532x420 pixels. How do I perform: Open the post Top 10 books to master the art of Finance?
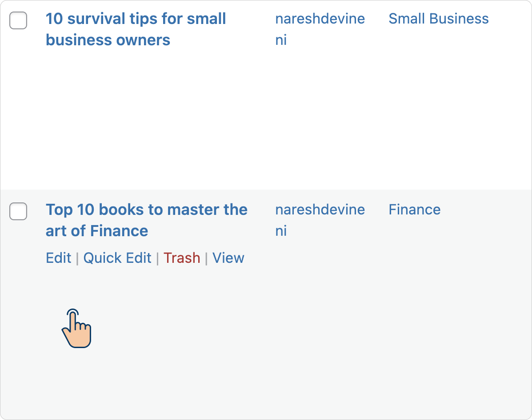(x=147, y=220)
